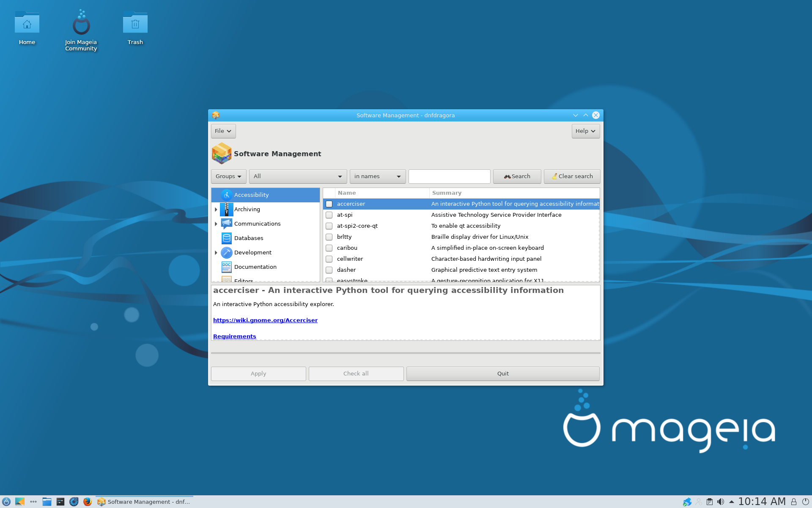Click the three-dots pager icon in taskbar
812x508 pixels.
[x=33, y=502]
